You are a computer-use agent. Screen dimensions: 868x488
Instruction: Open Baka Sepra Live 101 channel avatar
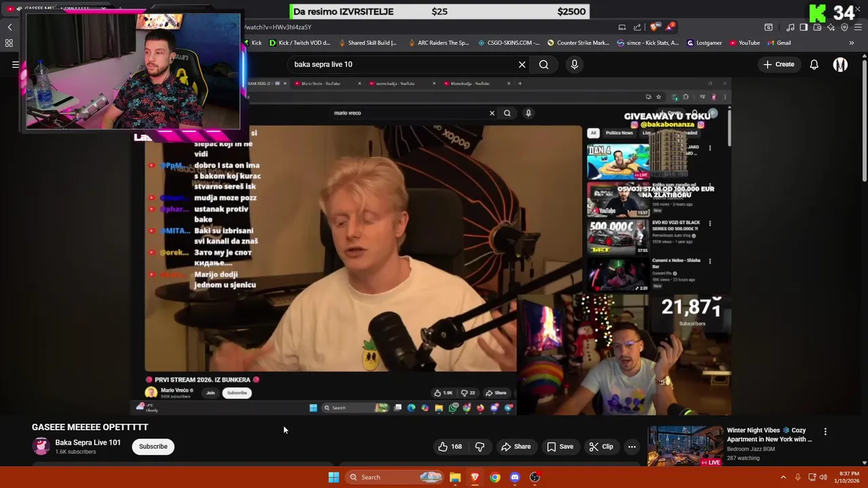pos(41,447)
